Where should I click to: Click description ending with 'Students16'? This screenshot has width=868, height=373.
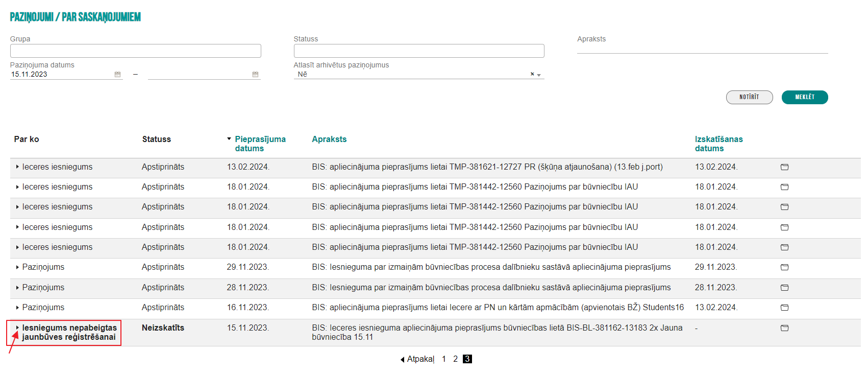pyautogui.click(x=498, y=308)
